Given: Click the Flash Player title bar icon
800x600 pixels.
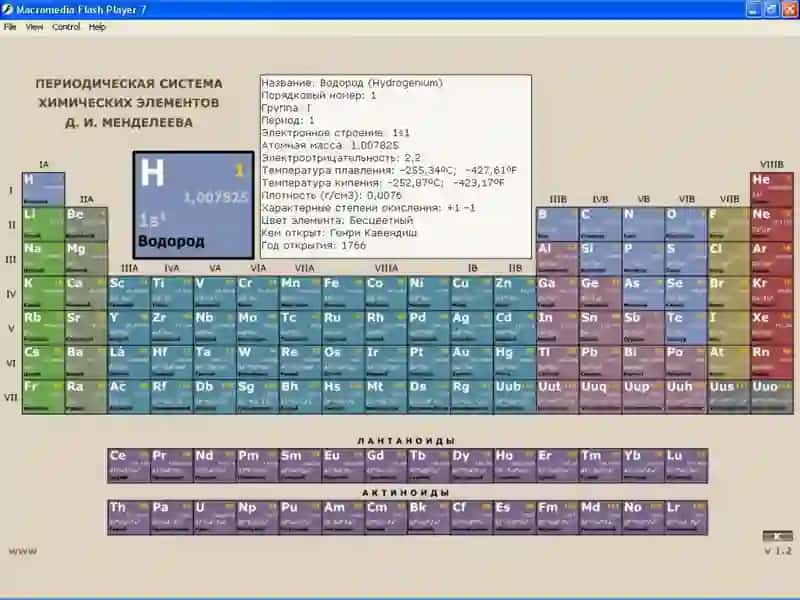Looking at the screenshot, I should [7, 9].
